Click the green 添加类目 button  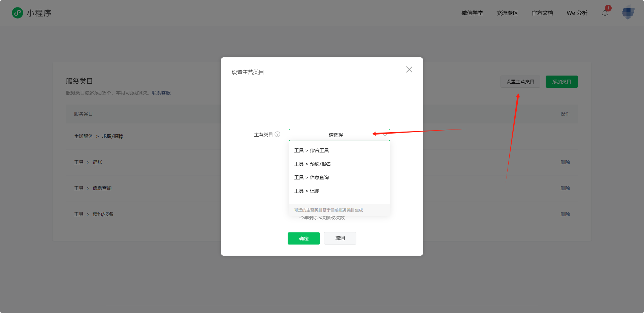[x=561, y=81]
